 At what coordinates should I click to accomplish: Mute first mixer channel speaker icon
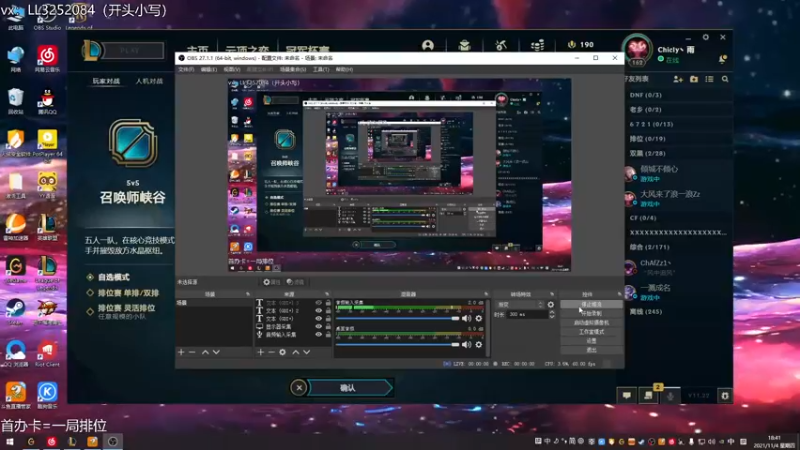pyautogui.click(x=466, y=318)
